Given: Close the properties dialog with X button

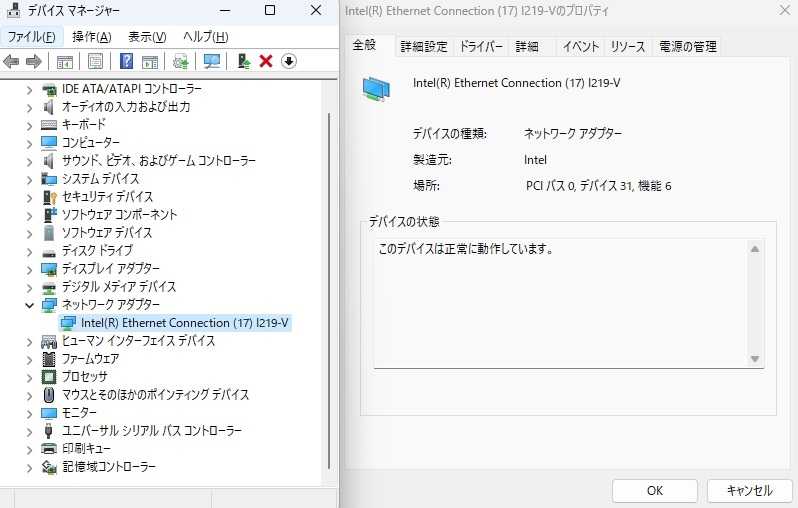Looking at the screenshot, I should click(x=785, y=10).
